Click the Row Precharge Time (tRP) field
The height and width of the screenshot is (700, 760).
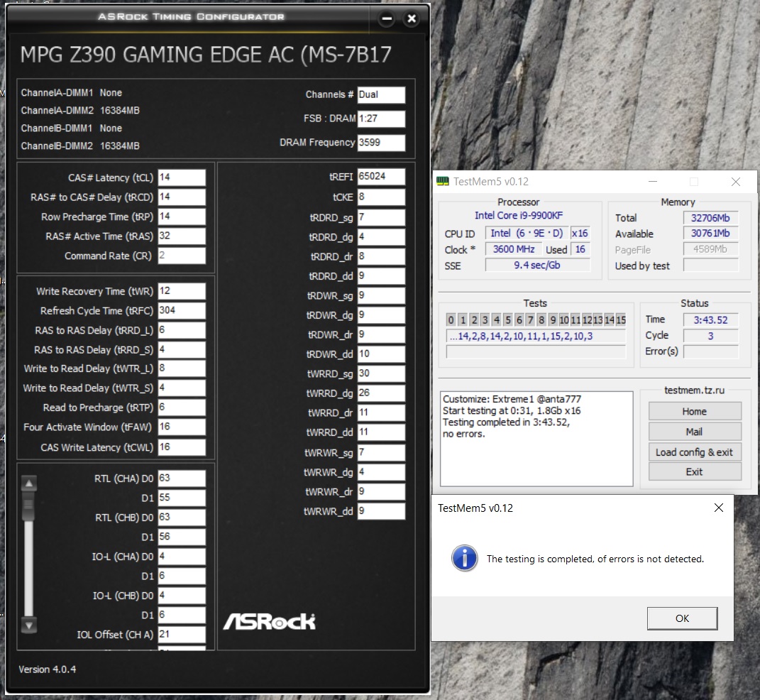click(x=182, y=217)
